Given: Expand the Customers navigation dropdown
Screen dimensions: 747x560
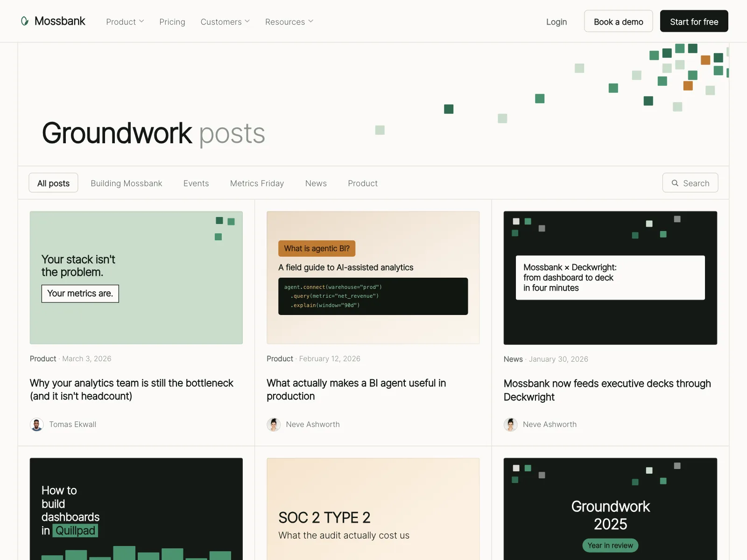Looking at the screenshot, I should [x=226, y=22].
